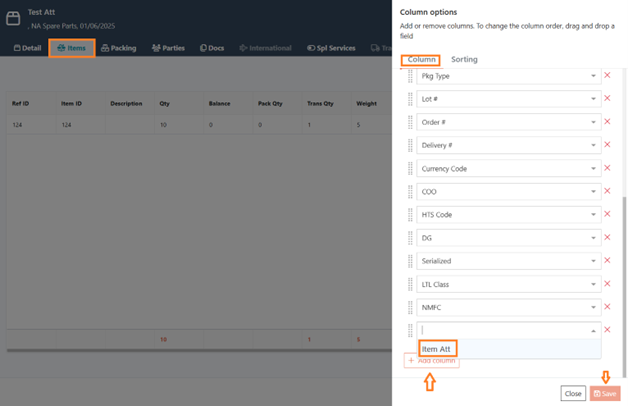
Task: Remove the empty new column row
Action: [x=607, y=330]
